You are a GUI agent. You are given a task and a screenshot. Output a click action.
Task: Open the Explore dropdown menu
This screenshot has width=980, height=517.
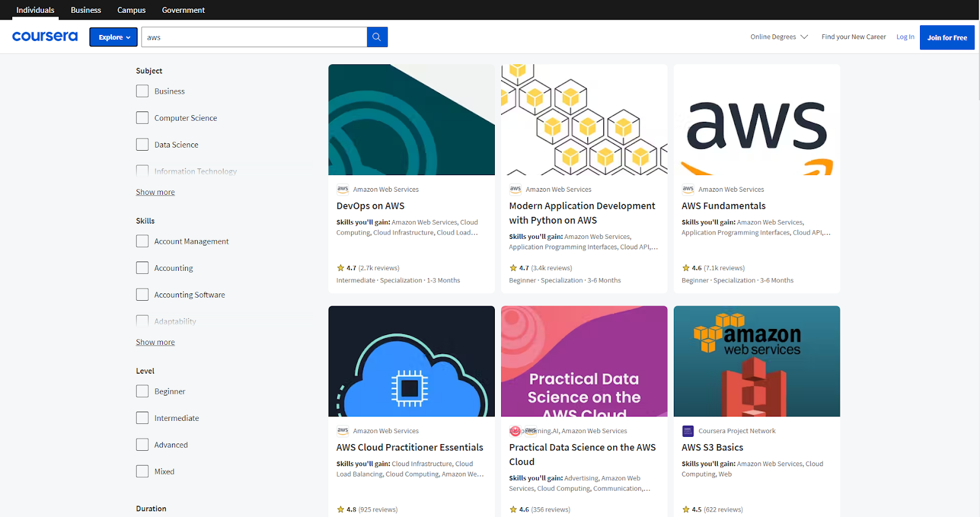[x=113, y=37]
